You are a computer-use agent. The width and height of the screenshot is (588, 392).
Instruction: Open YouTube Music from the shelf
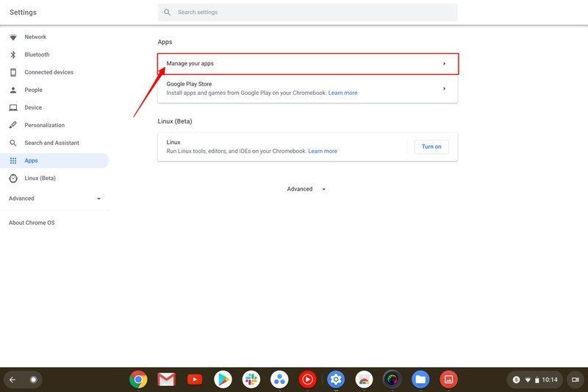307,379
